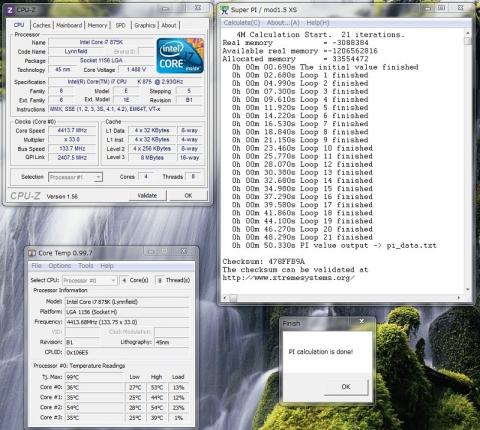Image resolution: width=480 pixels, height=430 pixels.
Task: Click the Multiplier value x 33.0
Action: pos(72,140)
